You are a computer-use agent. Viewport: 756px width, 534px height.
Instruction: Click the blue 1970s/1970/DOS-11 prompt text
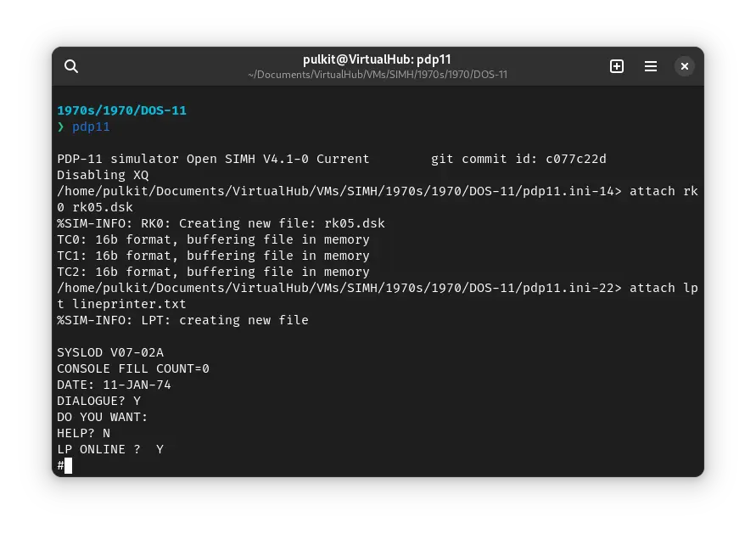coord(121,110)
